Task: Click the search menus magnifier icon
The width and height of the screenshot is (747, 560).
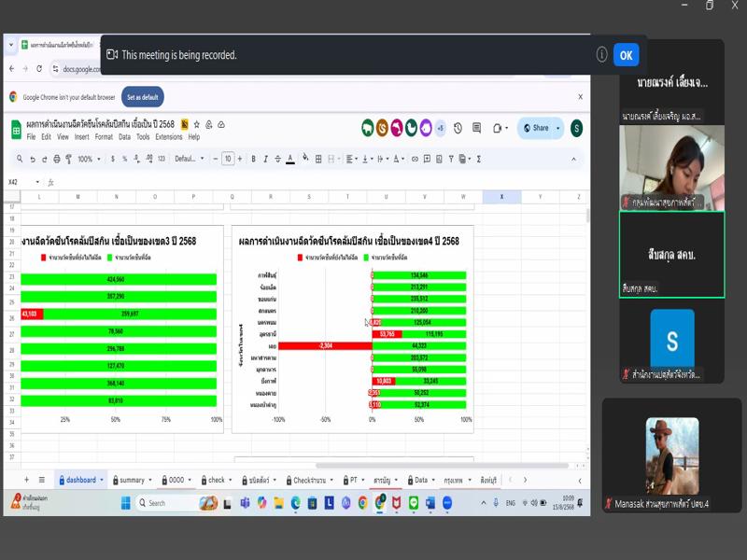Action: coord(20,159)
